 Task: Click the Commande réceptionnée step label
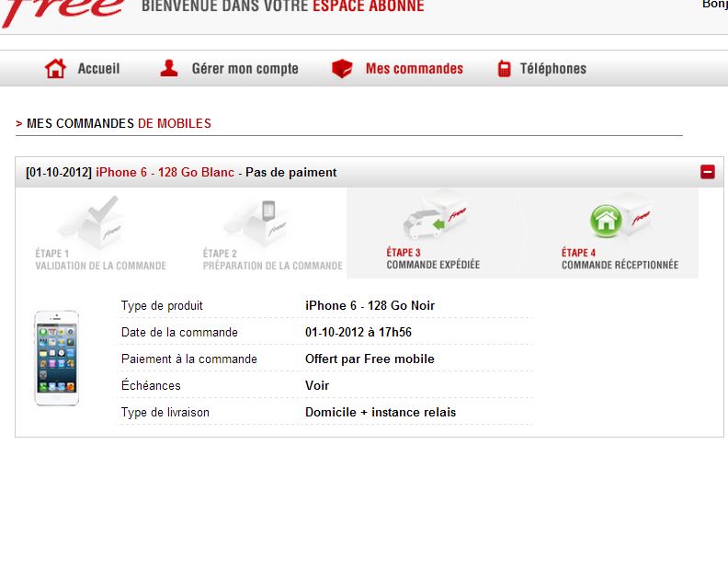pyautogui.click(x=620, y=265)
